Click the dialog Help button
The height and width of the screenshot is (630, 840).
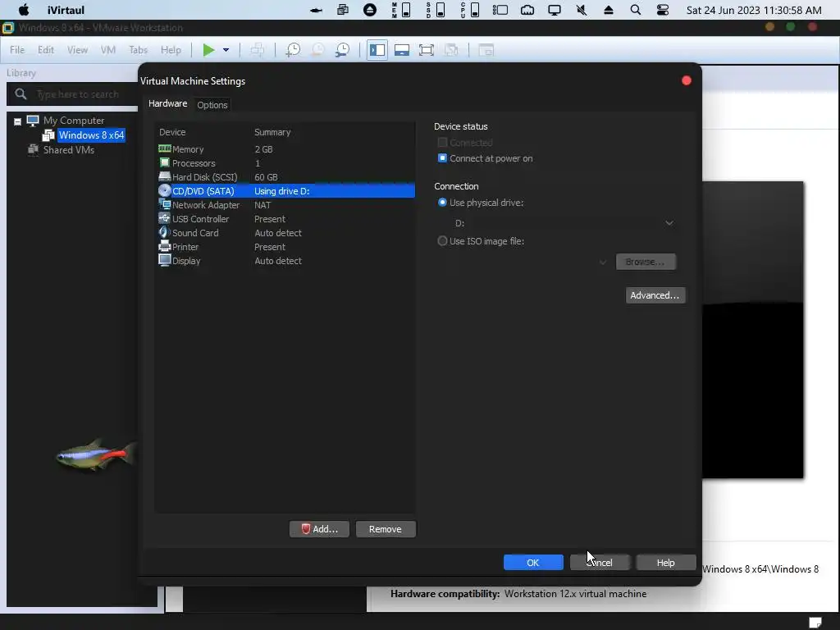click(x=666, y=563)
